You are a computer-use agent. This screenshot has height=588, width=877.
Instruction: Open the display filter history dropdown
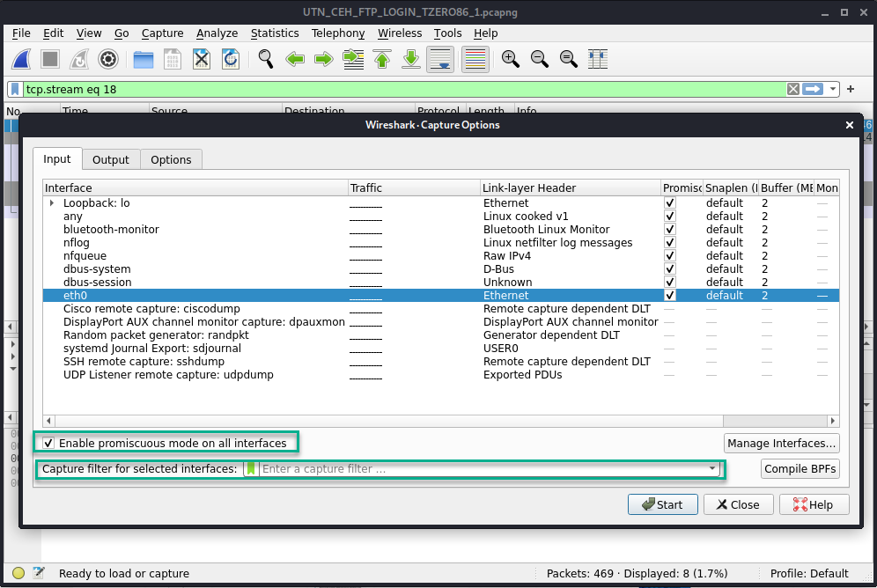833,90
